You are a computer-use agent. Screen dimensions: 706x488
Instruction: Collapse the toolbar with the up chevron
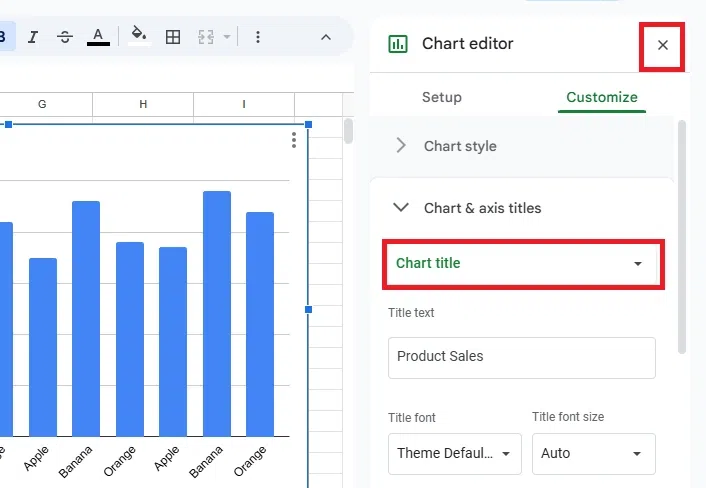tap(325, 37)
